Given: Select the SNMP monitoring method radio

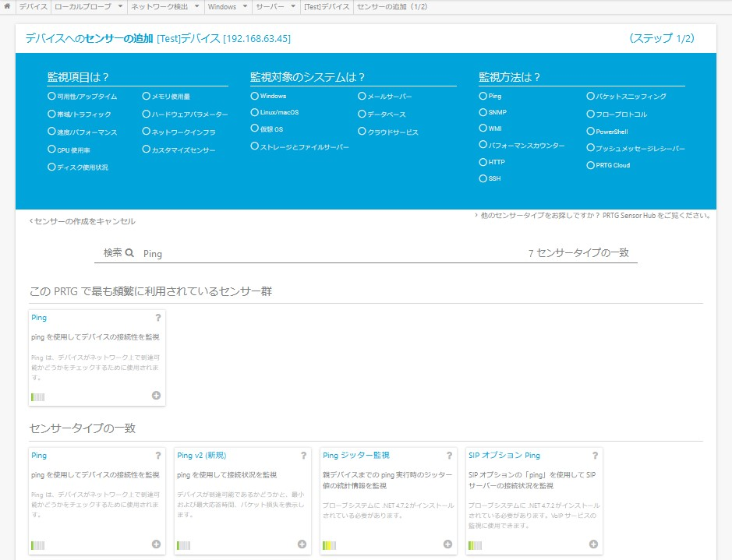Looking at the screenshot, I should pos(483,112).
